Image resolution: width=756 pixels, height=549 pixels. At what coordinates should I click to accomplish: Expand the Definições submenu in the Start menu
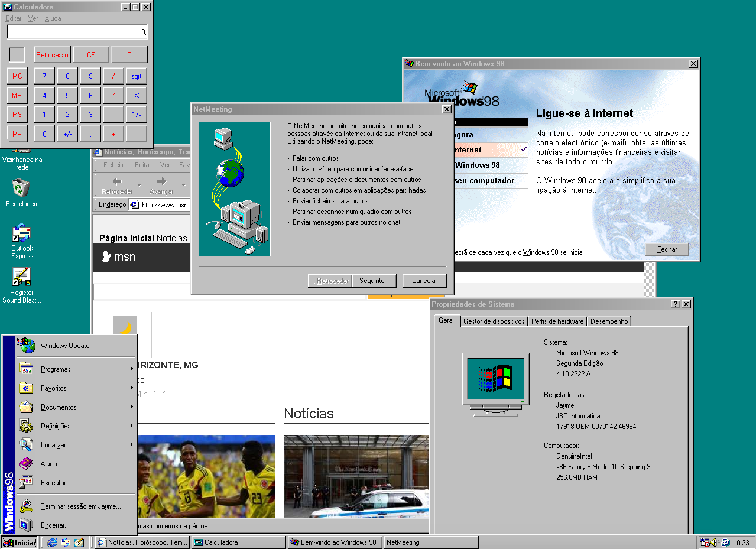pyautogui.click(x=56, y=426)
